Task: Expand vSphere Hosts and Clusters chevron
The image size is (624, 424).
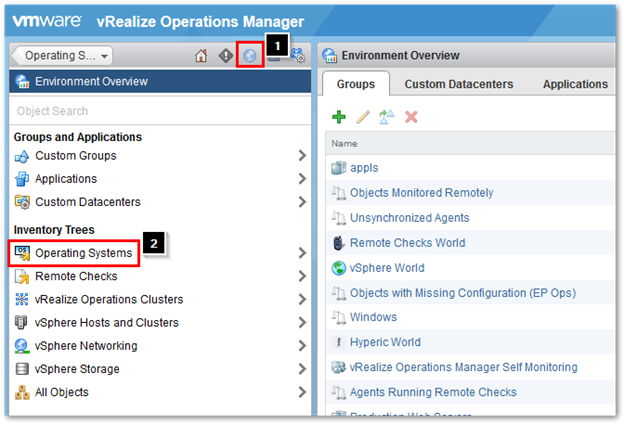Action: (x=301, y=323)
